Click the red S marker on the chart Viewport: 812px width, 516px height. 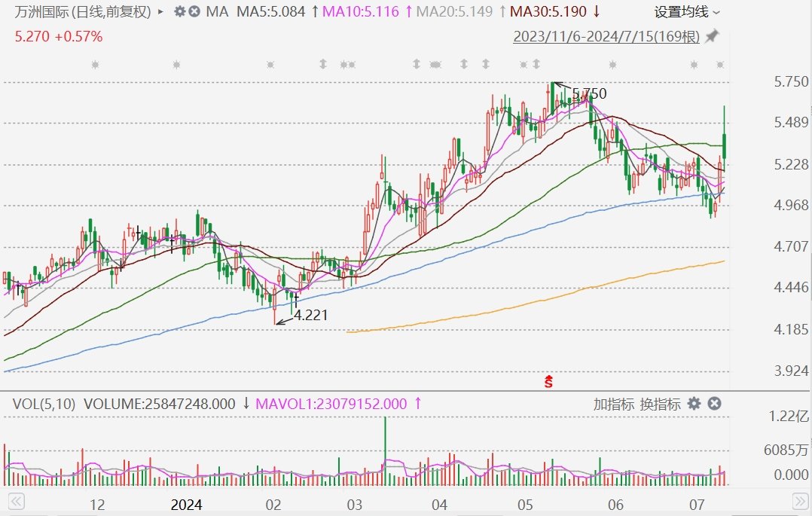click(x=549, y=382)
